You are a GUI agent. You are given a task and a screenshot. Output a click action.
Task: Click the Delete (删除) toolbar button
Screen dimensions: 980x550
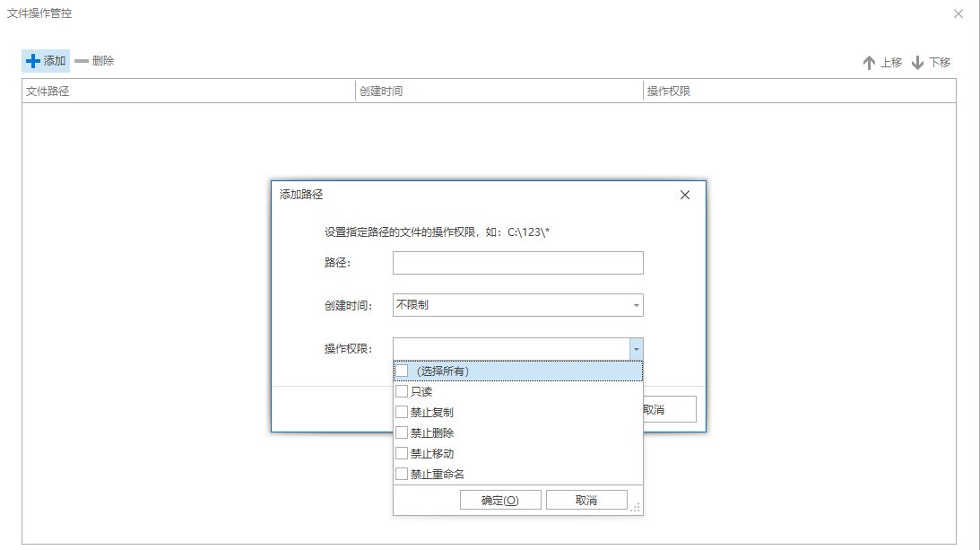point(94,61)
